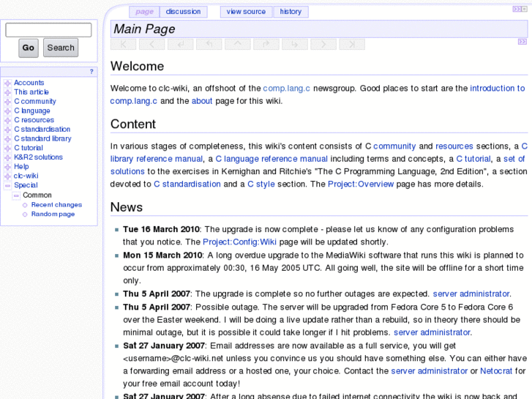Viewport: 532px width, 399px height.
Task: Open the resources link in Content
Action: coord(454,146)
